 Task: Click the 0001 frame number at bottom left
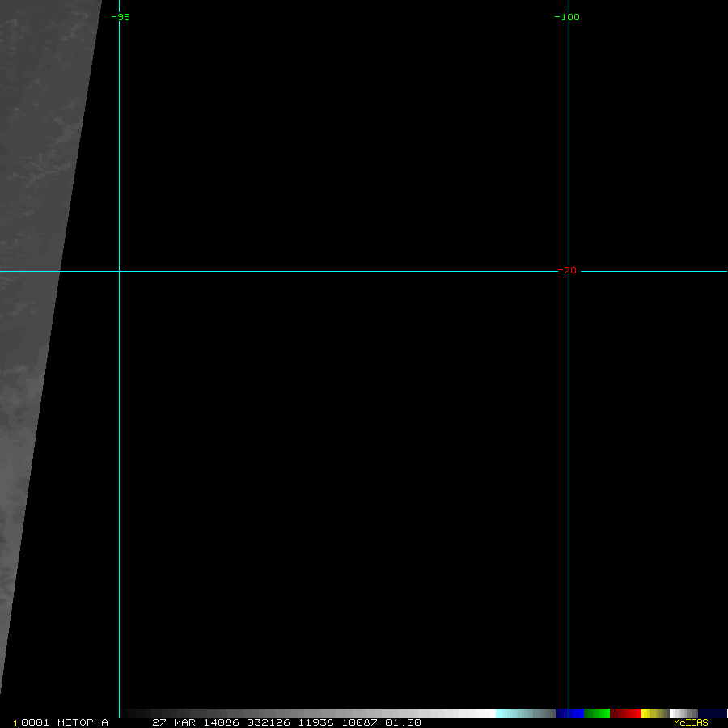tap(33, 722)
